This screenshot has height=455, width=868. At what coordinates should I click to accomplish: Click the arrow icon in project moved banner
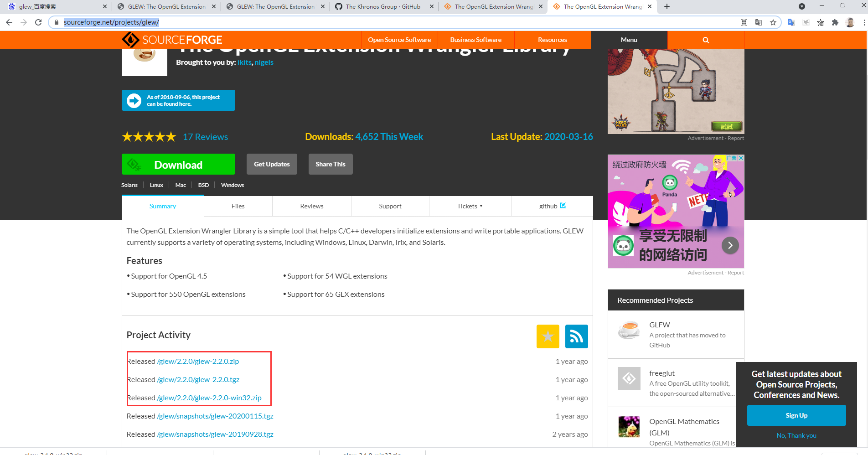pos(134,100)
